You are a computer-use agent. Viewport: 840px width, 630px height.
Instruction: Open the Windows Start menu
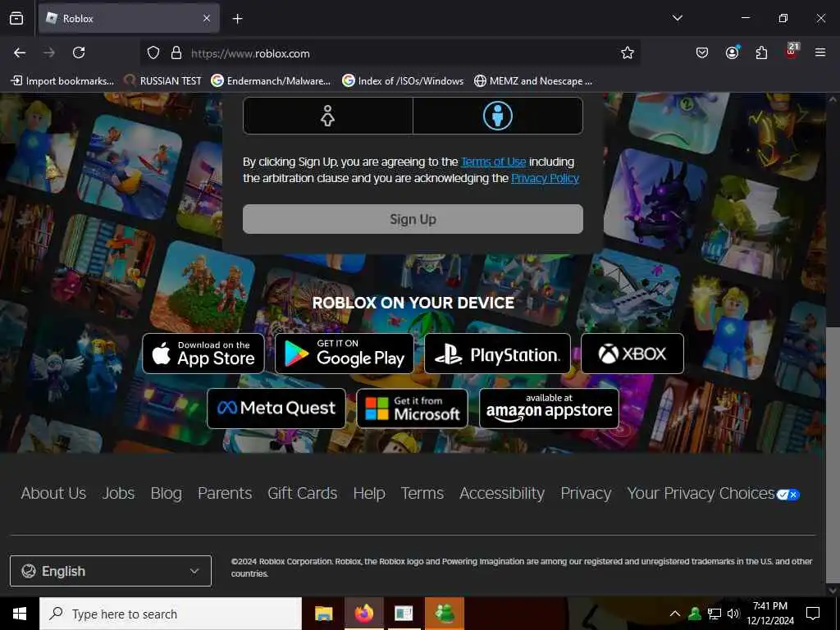tap(20, 614)
